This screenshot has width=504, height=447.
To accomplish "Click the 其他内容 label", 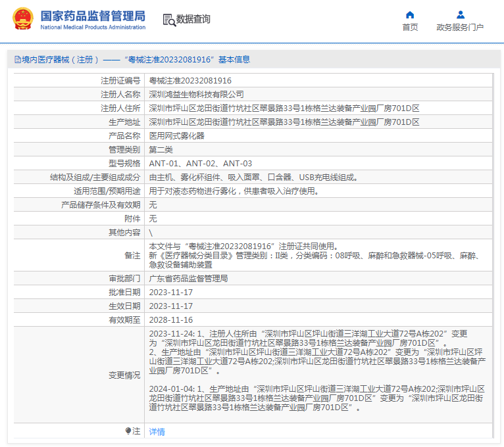I will pyautogui.click(x=125, y=233).
